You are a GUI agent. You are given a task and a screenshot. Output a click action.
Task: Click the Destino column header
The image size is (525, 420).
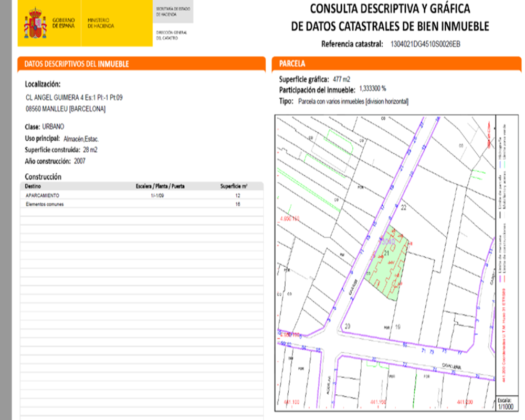(33, 186)
